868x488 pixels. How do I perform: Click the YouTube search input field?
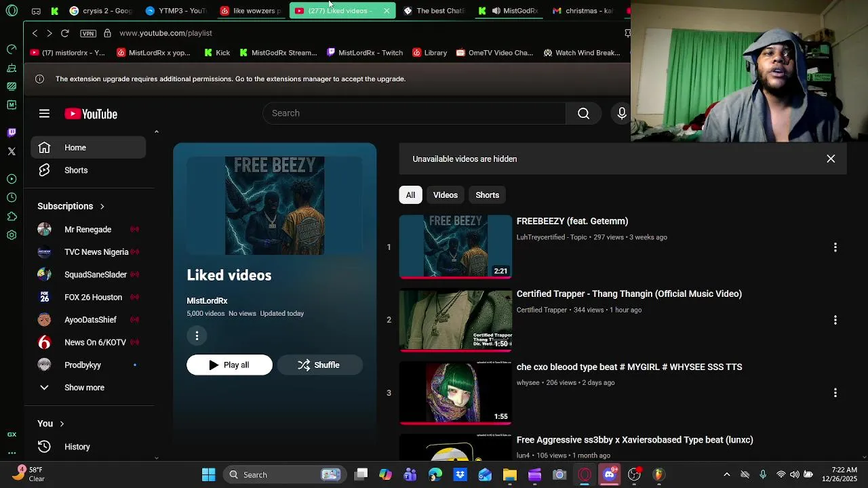click(414, 113)
